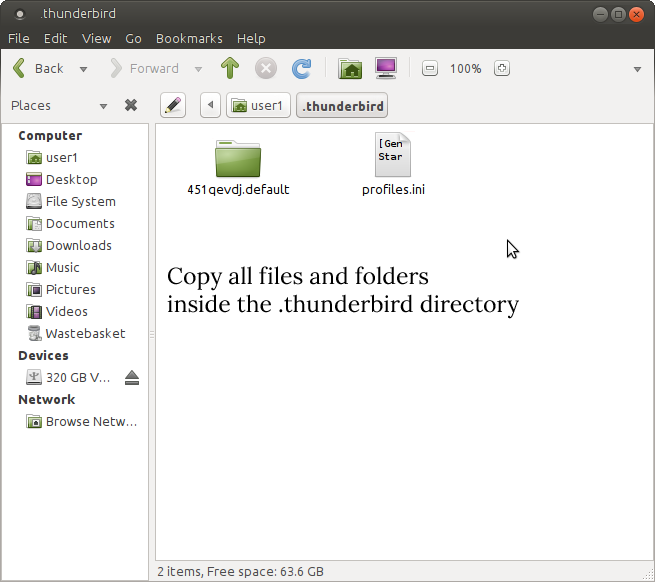Open the File menu

point(19,38)
